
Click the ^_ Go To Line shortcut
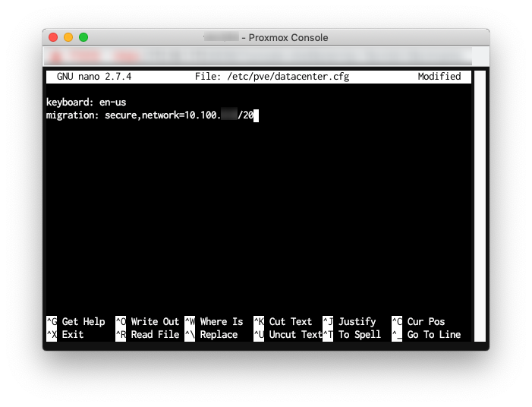(x=427, y=335)
